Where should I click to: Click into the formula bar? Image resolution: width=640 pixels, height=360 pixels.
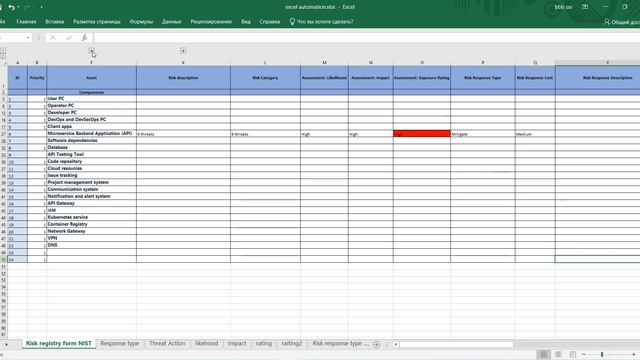tap(367, 38)
